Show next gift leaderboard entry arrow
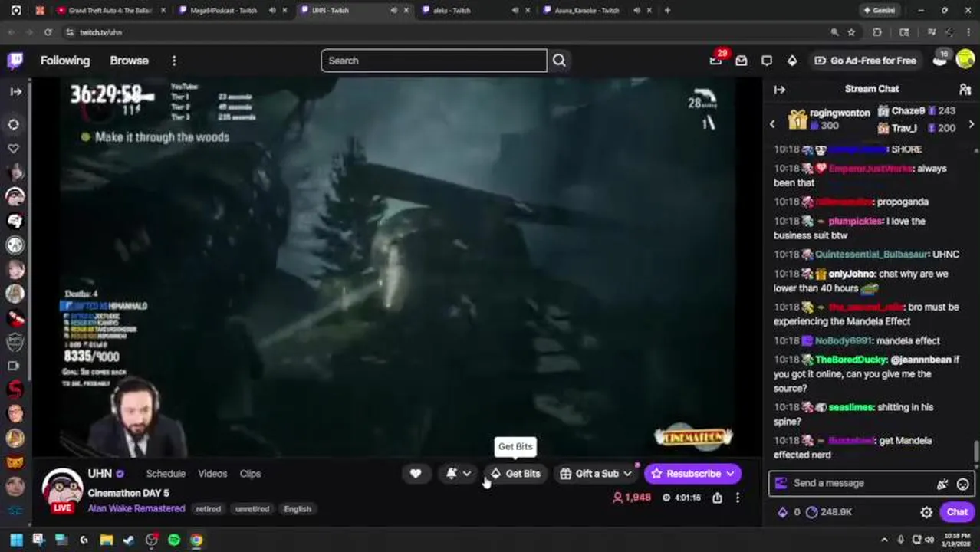 pyautogui.click(x=972, y=124)
